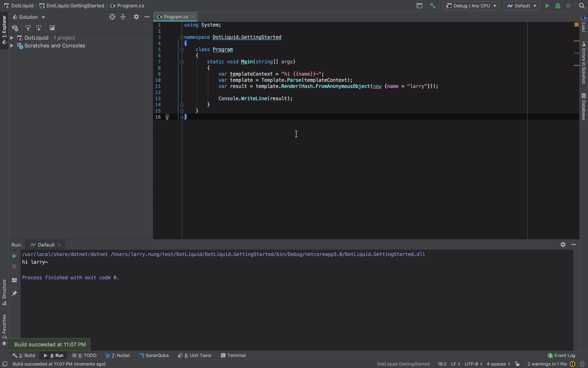Viewport: 588px width, 368px height.
Task: Close the Program.cs editor tab
Action: pos(193,17)
